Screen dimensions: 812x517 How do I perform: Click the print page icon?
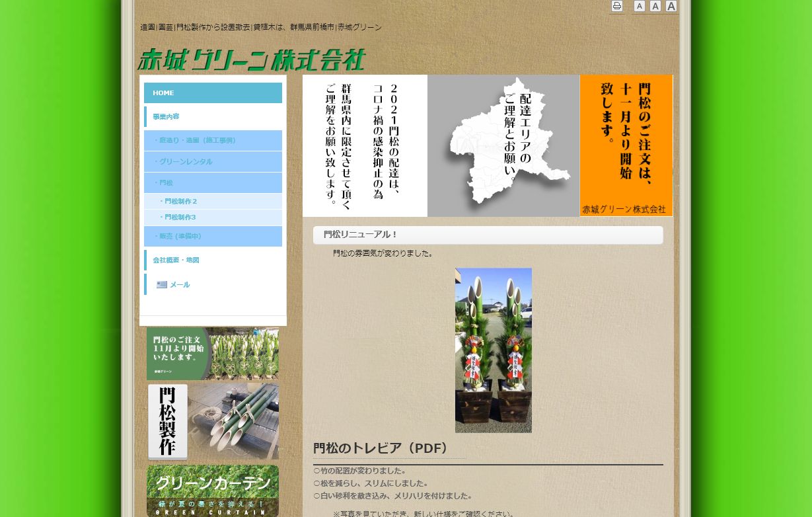[616, 6]
